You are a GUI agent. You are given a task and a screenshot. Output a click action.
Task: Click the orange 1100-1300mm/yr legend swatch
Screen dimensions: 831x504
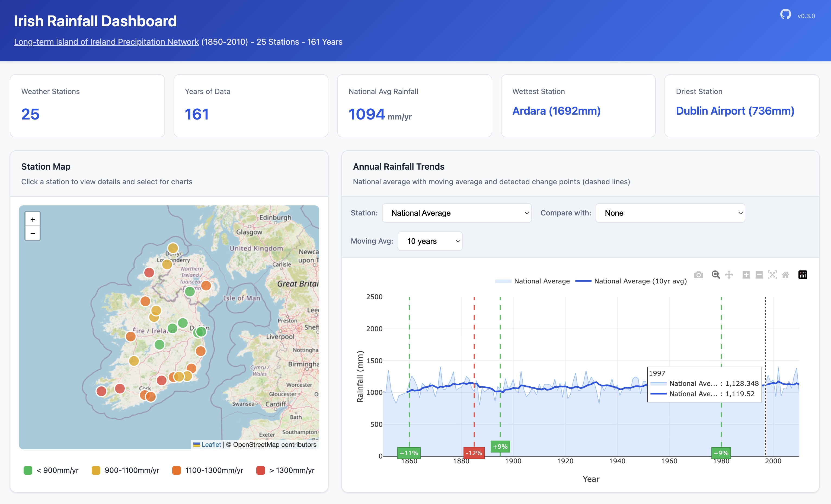(x=176, y=470)
